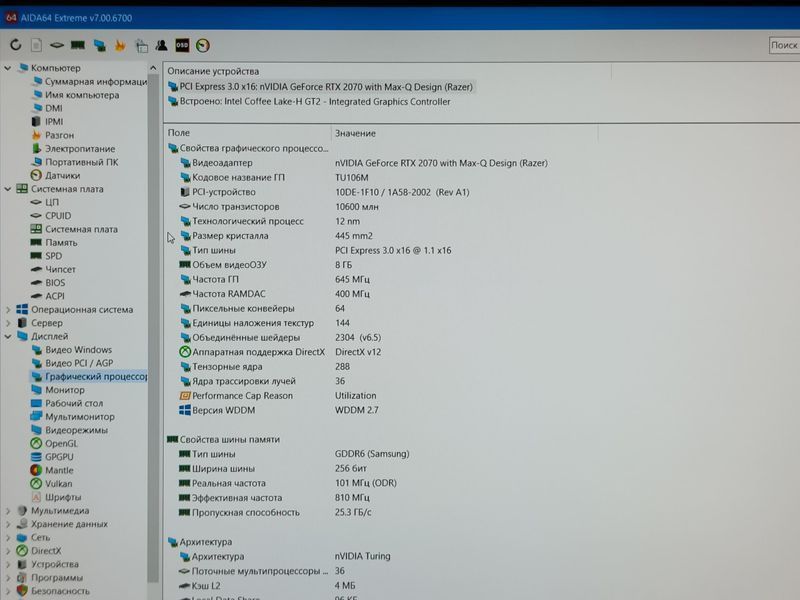Click the sensor gauge toolbar icon
The width and height of the screenshot is (800, 600).
(x=203, y=45)
